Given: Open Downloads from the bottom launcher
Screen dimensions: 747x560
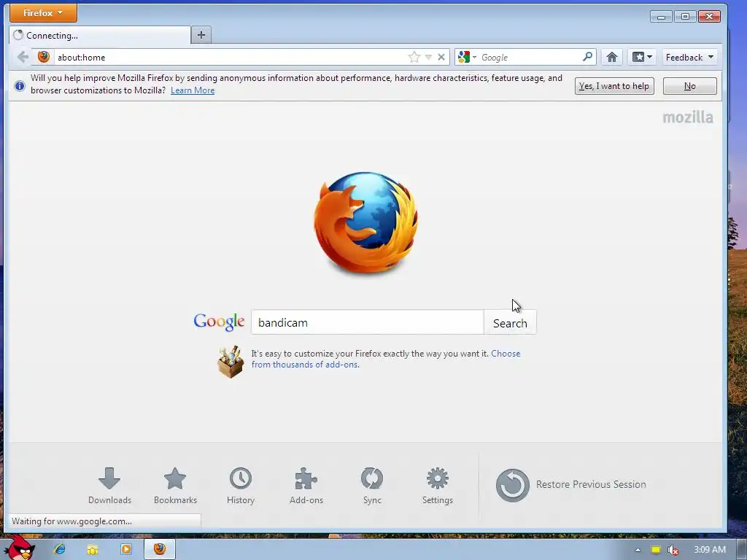Looking at the screenshot, I should [x=109, y=486].
